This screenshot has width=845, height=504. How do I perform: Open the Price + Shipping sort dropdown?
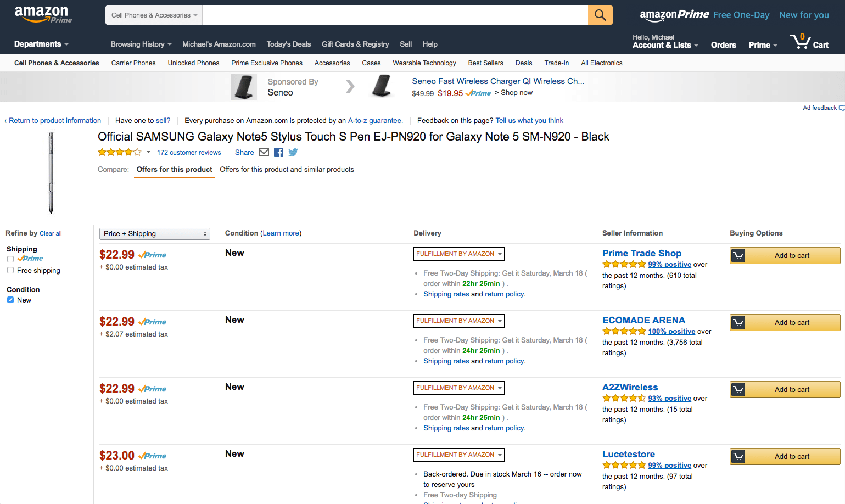[155, 234]
